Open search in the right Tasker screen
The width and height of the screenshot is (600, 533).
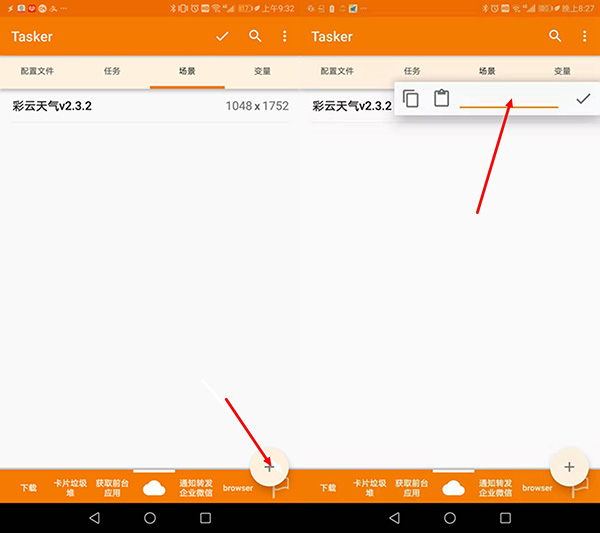(x=555, y=37)
